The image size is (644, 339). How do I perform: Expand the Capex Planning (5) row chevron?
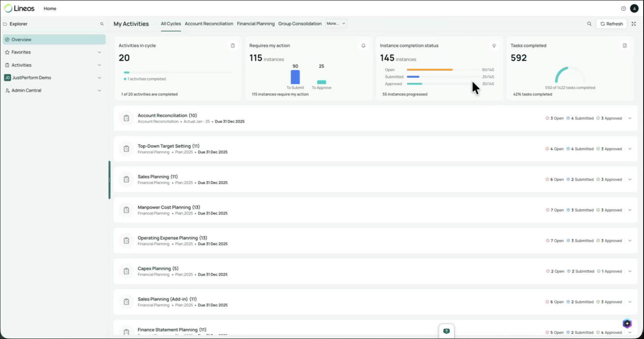(x=630, y=271)
